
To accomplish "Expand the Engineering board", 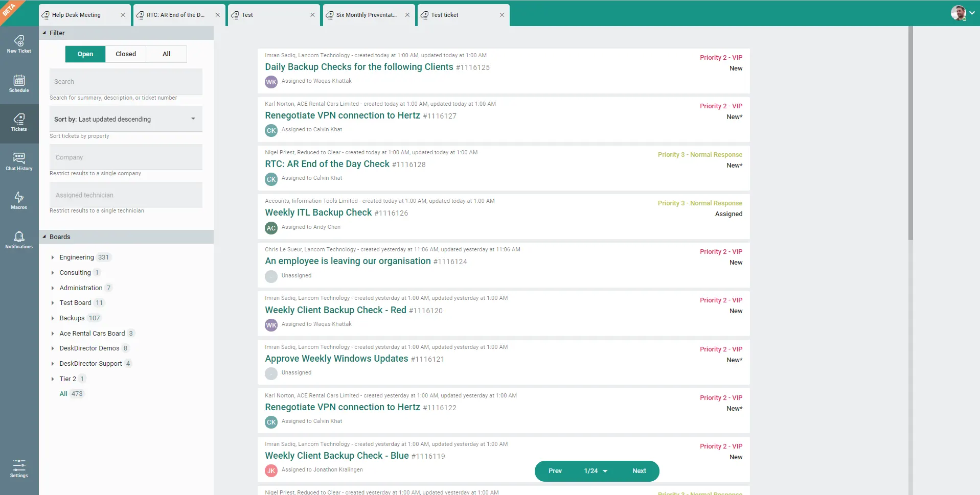I will [x=53, y=257].
